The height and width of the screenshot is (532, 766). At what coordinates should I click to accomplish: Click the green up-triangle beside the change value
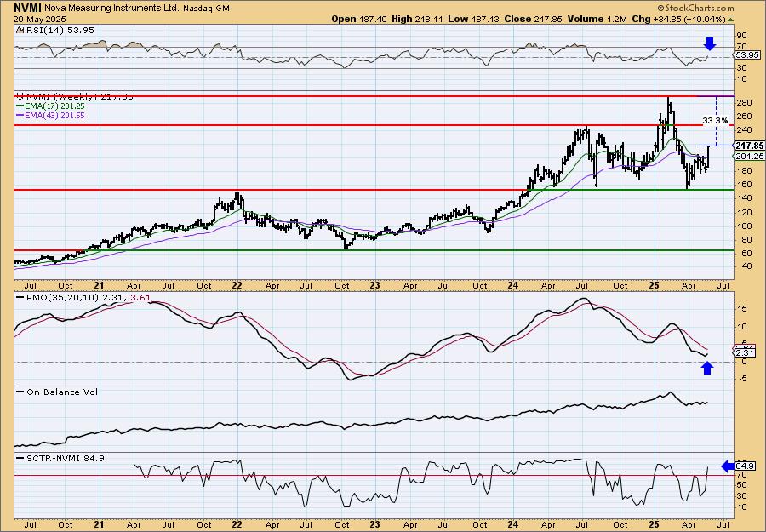(731, 20)
